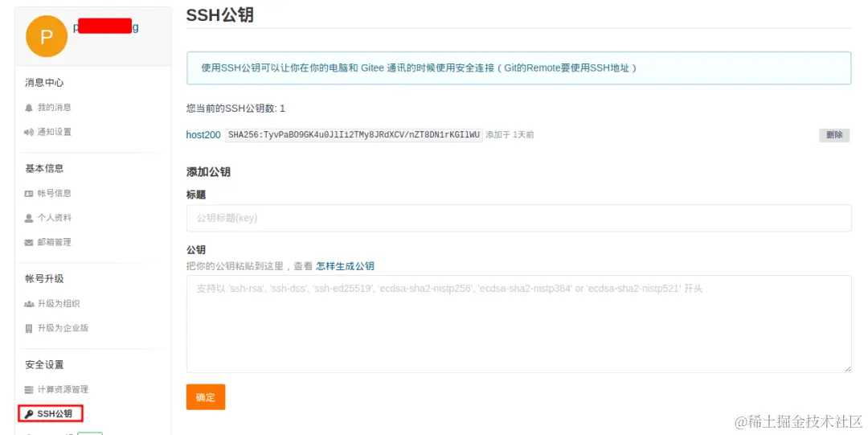This screenshot has height=435, width=868.
Task: Click the 安全设置 section heading
Action: [x=44, y=364]
